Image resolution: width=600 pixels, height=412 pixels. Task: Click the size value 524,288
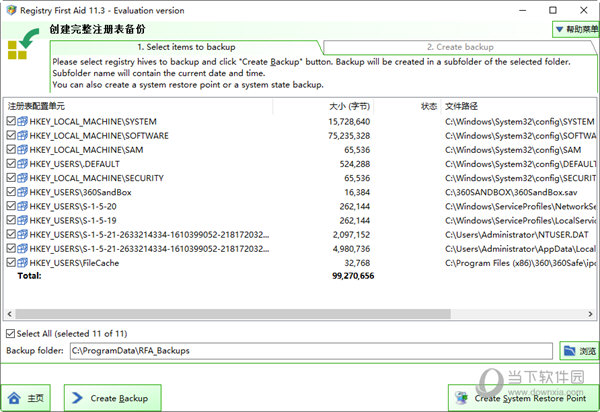coord(355,164)
